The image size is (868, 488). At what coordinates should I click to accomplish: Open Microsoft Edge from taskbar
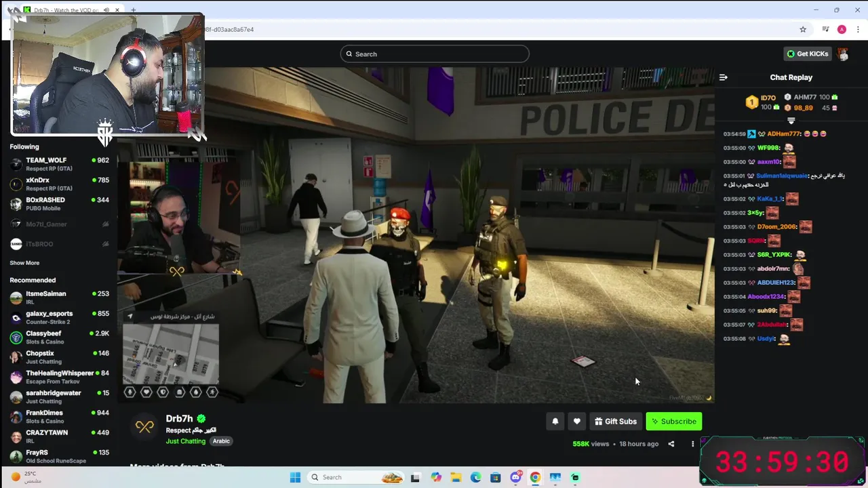point(475,477)
